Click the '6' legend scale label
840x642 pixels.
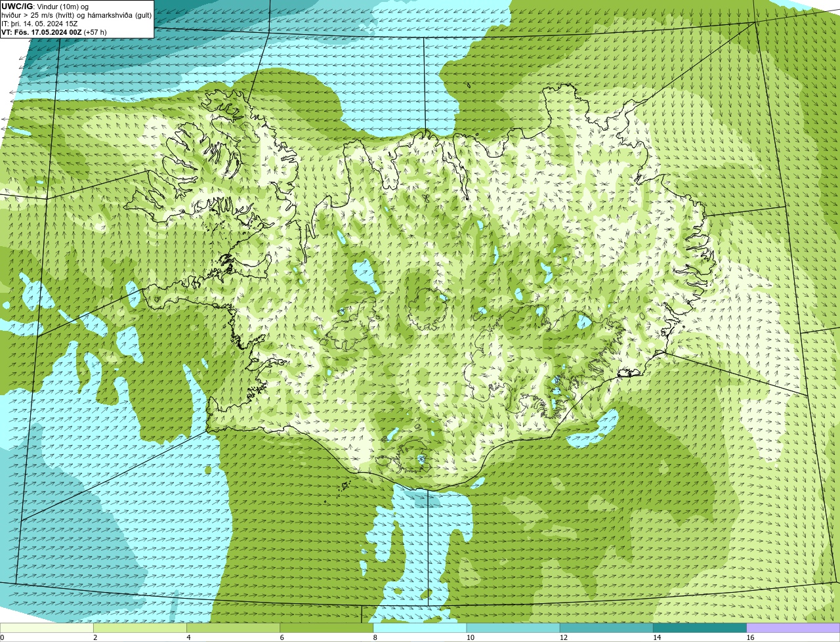tap(282, 637)
